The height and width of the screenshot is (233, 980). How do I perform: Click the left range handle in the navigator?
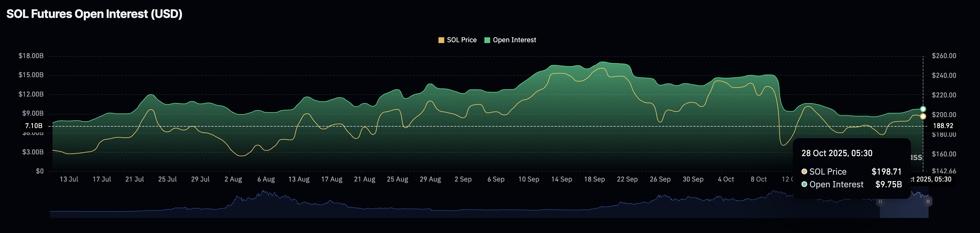[880, 201]
